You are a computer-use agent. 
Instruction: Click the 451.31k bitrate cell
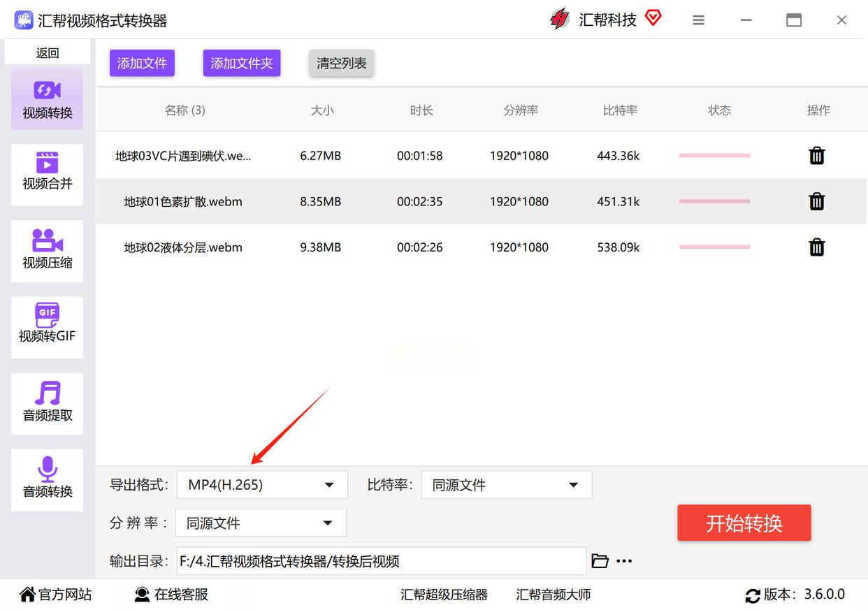619,201
